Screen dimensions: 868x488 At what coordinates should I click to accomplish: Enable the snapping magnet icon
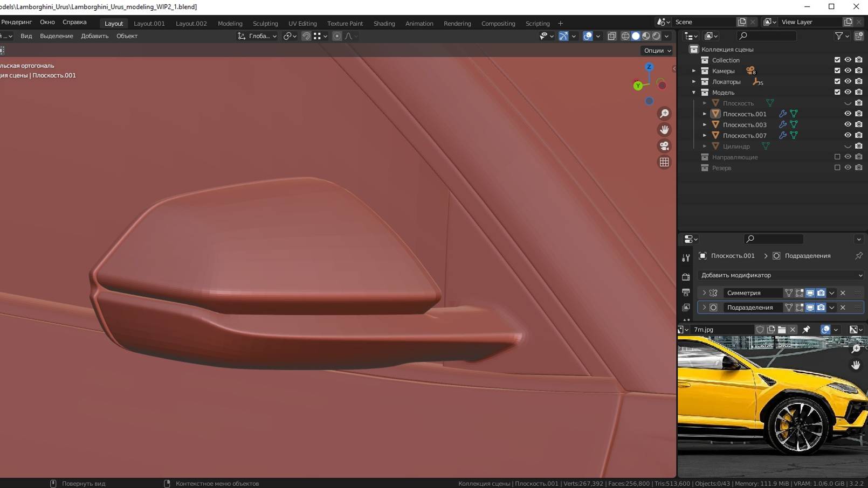[x=307, y=36]
